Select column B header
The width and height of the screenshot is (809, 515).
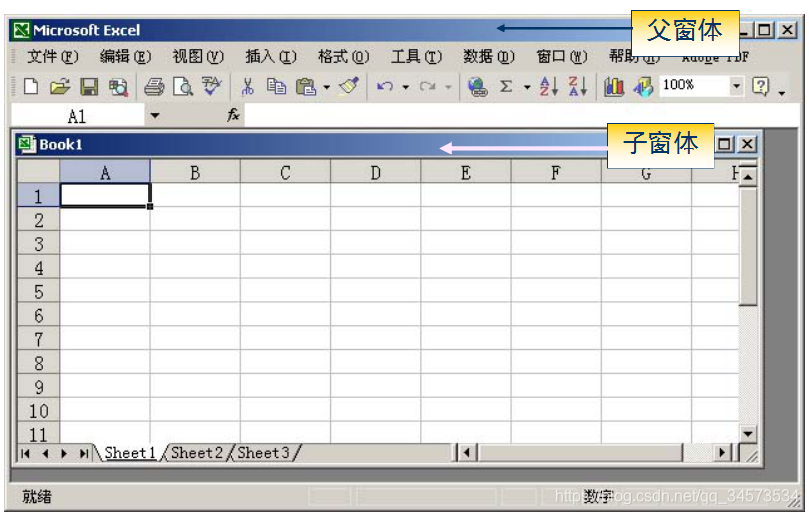click(x=195, y=172)
